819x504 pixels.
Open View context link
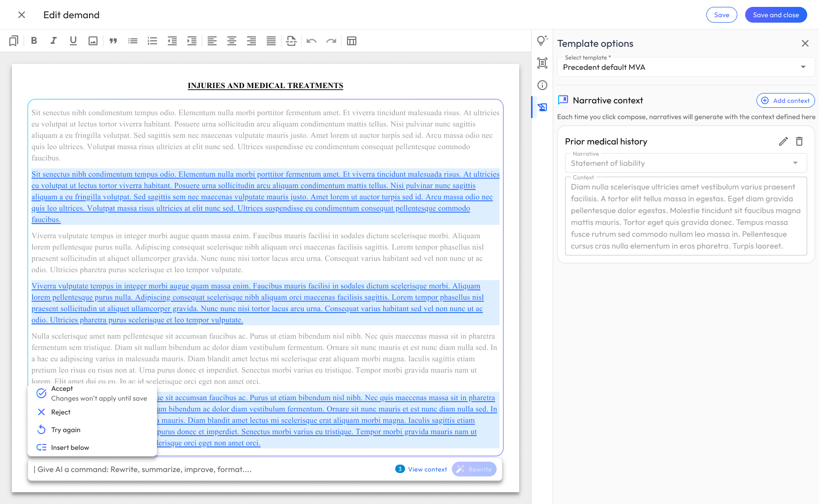[427, 469]
